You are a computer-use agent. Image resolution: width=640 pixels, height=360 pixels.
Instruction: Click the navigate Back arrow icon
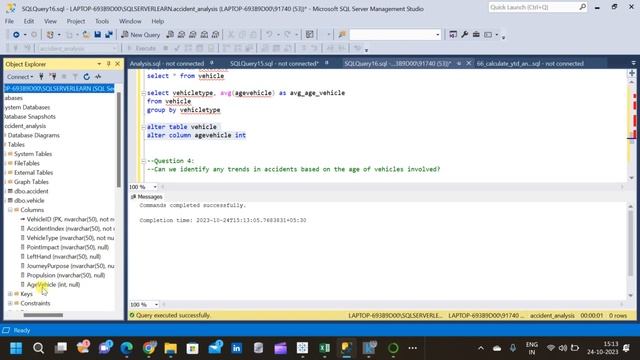[16, 35]
